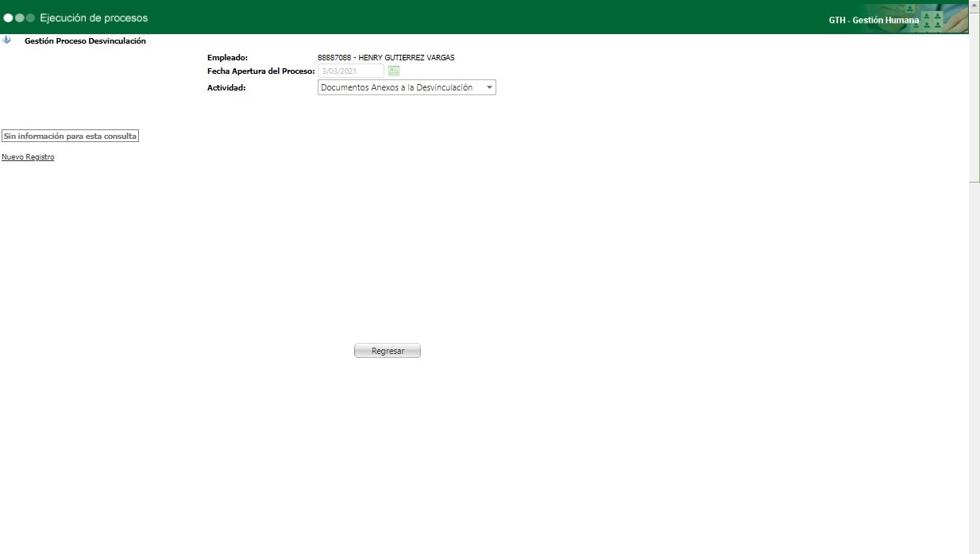Click the Ejecución de procesos title
The height and width of the screenshot is (554, 980).
[x=94, y=17]
